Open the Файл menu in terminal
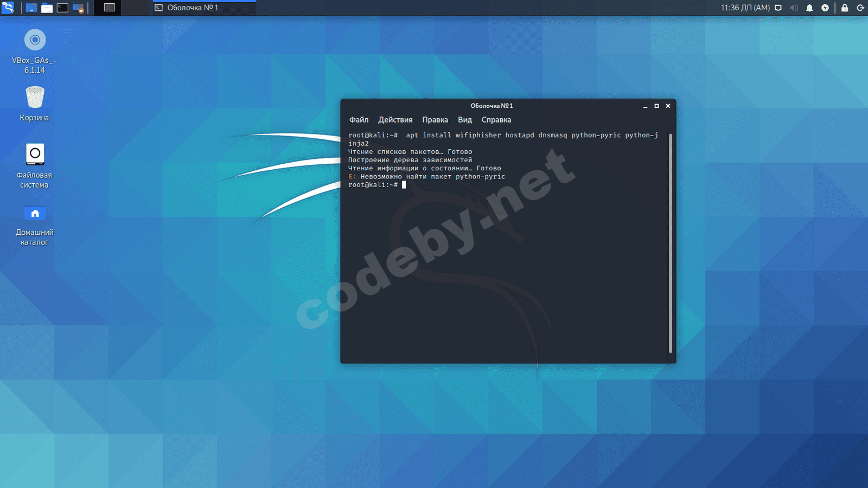Viewport: 868px width, 488px height. coord(359,120)
